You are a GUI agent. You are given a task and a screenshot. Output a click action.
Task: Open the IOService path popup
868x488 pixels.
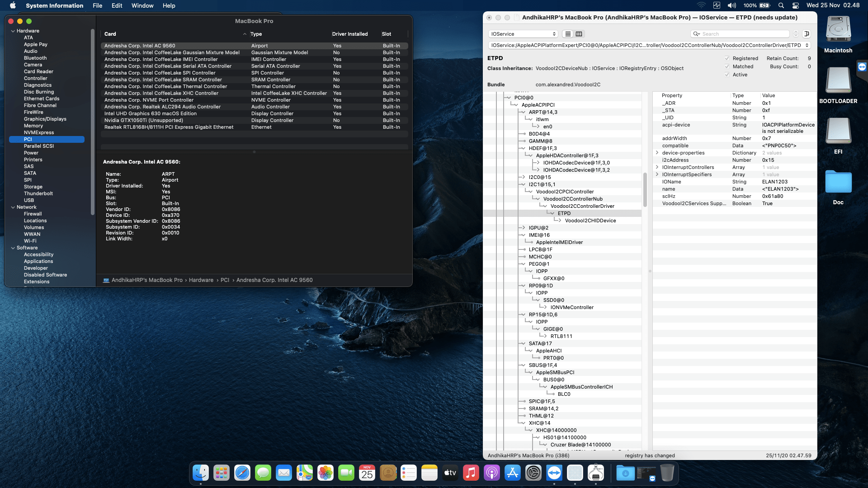point(649,45)
